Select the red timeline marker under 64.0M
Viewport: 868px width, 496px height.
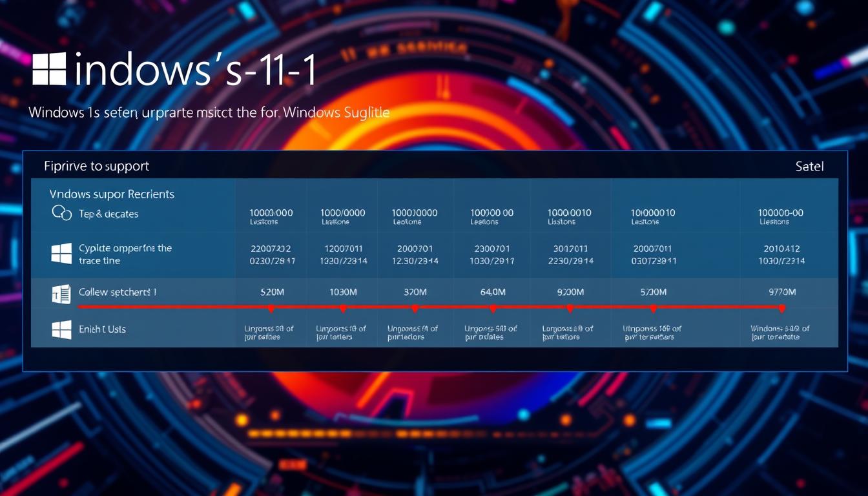493,309
